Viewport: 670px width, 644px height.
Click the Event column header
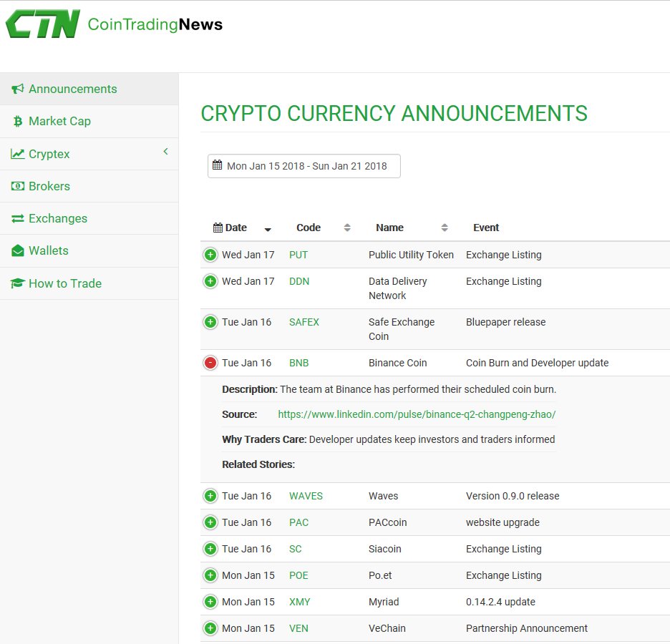click(x=486, y=228)
